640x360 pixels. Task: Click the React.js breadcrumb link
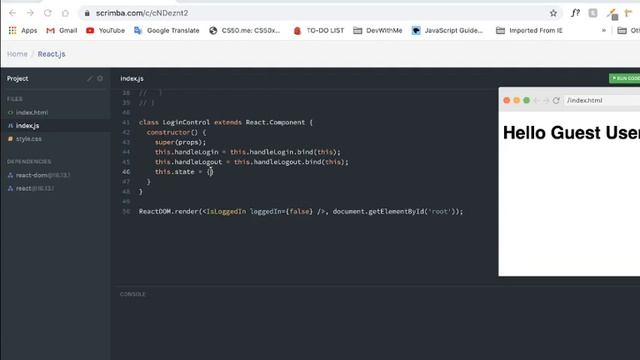coord(51,54)
